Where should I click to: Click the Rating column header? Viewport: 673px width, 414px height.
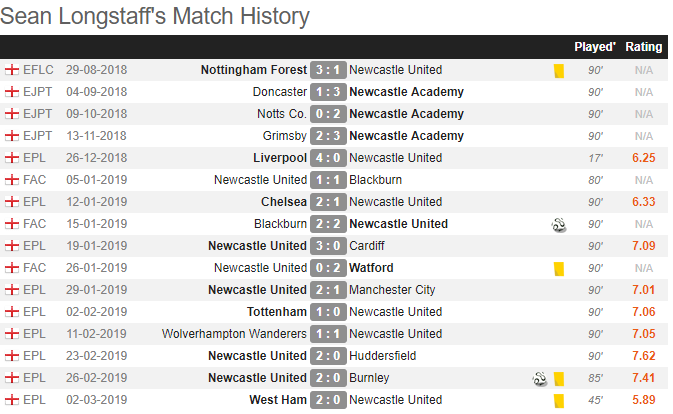tap(643, 47)
